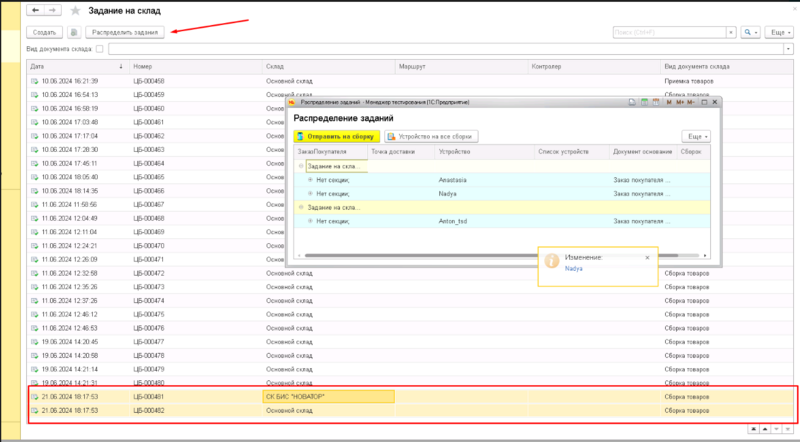Click document icon of row ЦБ-000458
800x442 pixels.
coord(35,81)
